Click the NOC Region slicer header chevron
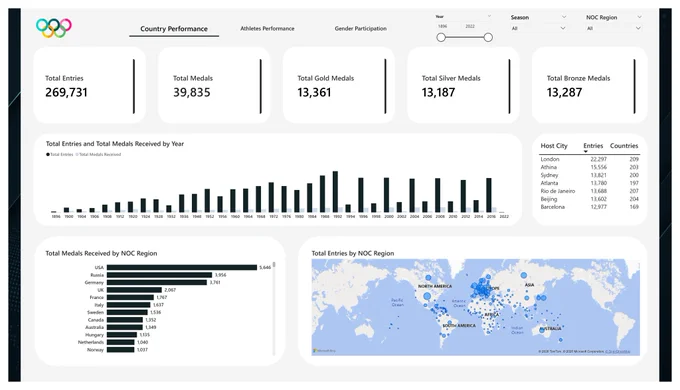Screen dimensions: 680x390 (x=639, y=17)
